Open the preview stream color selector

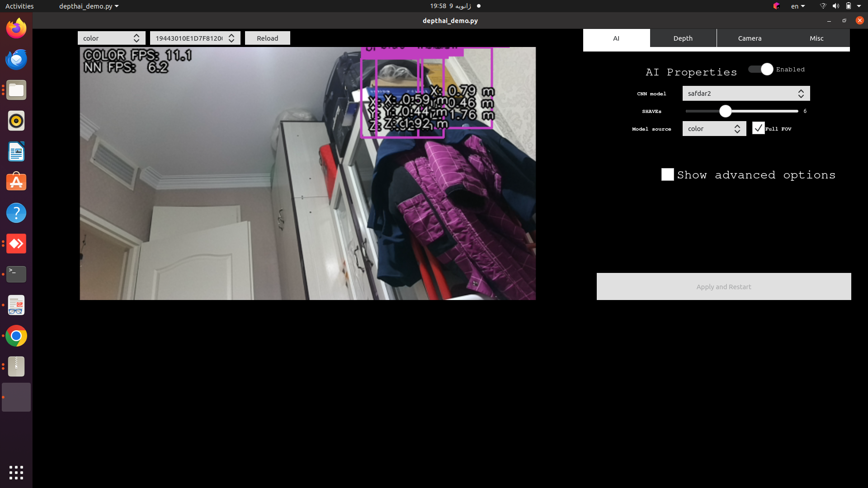[x=111, y=38]
